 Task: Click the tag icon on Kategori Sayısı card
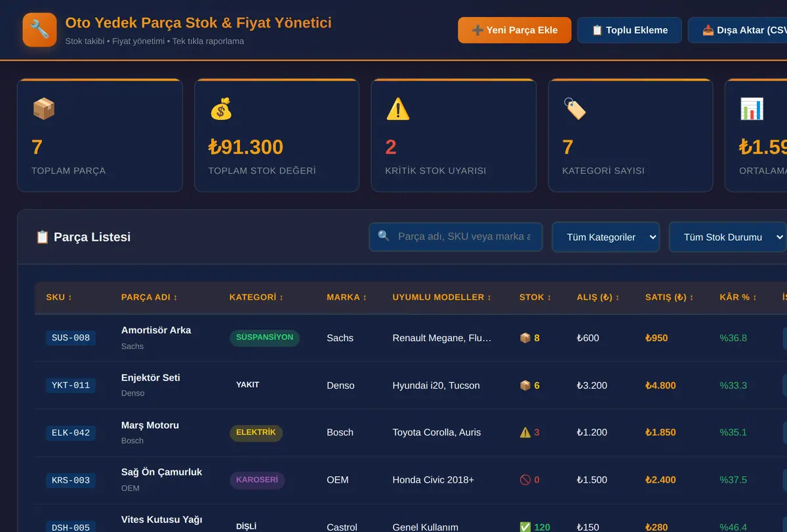575,108
